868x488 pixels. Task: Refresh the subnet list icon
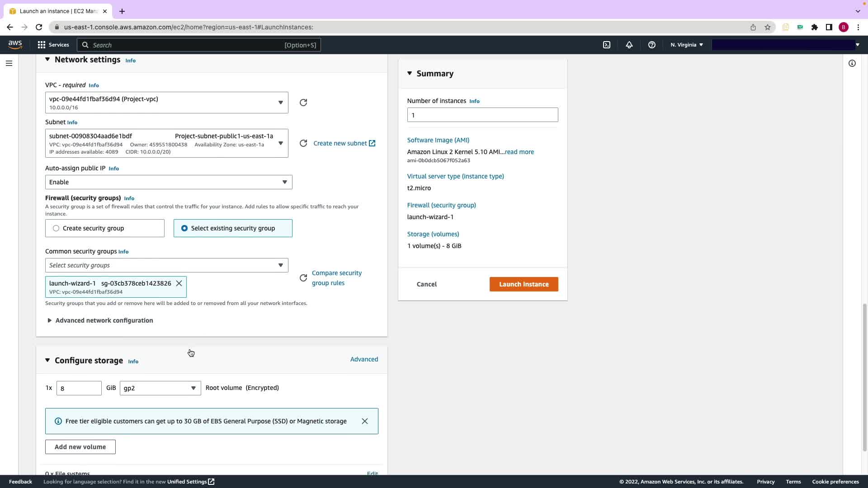pyautogui.click(x=303, y=143)
